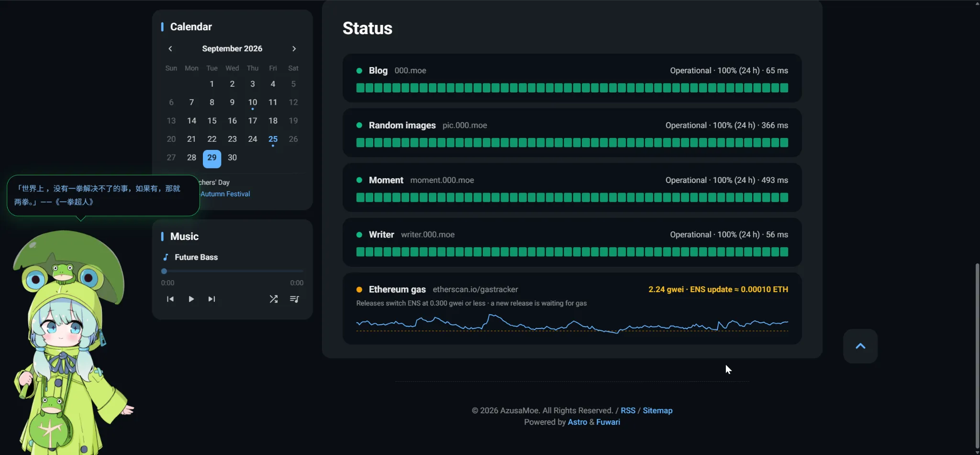Select September 10 in the calendar
Viewport: 980px width, 455px height.
(253, 102)
